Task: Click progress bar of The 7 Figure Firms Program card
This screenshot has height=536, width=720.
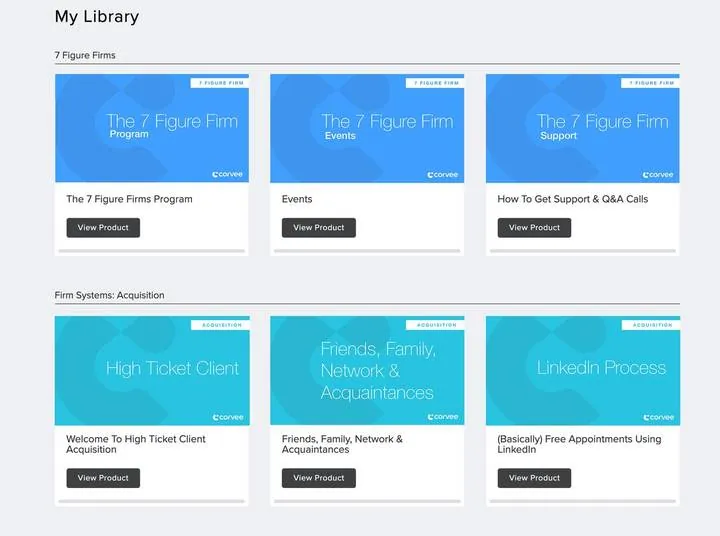Action: tap(152, 251)
